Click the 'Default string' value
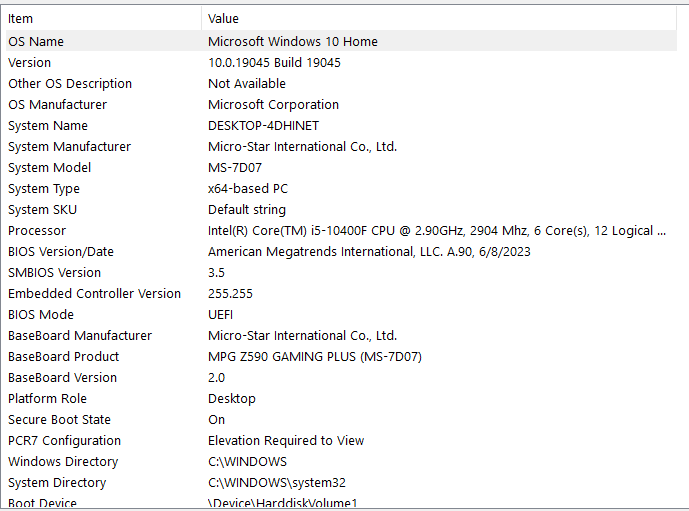 click(247, 210)
